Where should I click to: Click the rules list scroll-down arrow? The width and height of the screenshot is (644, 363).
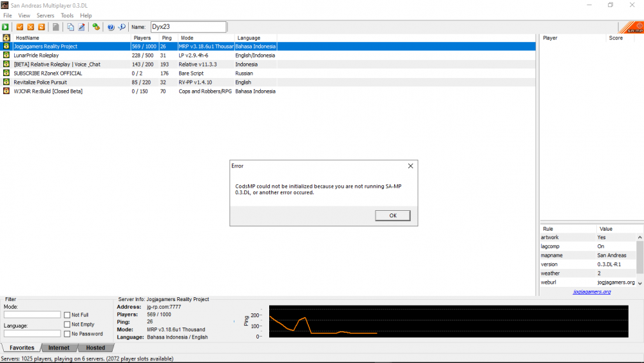coord(640,283)
